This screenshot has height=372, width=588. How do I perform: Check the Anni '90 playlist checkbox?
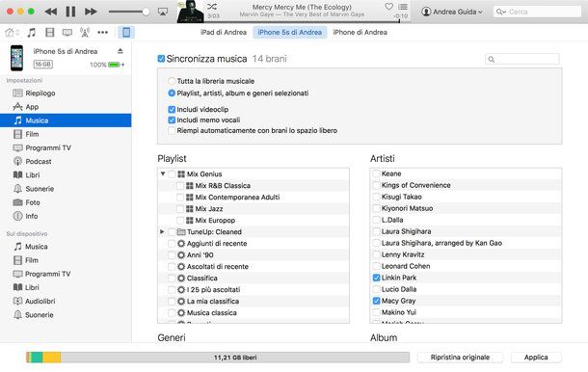172,255
